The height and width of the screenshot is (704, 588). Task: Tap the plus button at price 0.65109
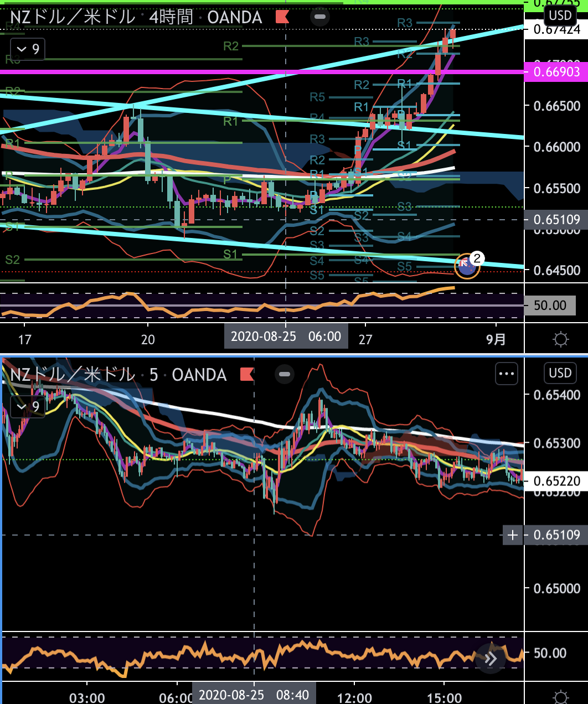[x=513, y=535]
